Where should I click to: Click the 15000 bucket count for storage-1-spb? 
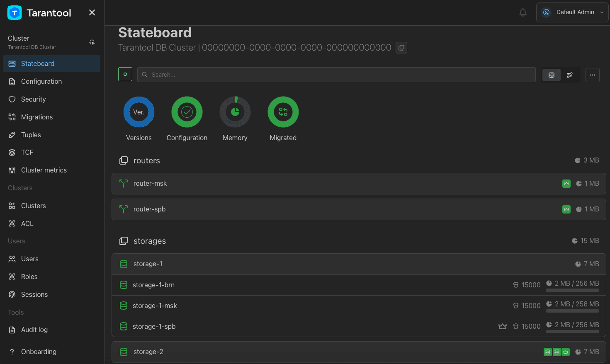pos(527,326)
